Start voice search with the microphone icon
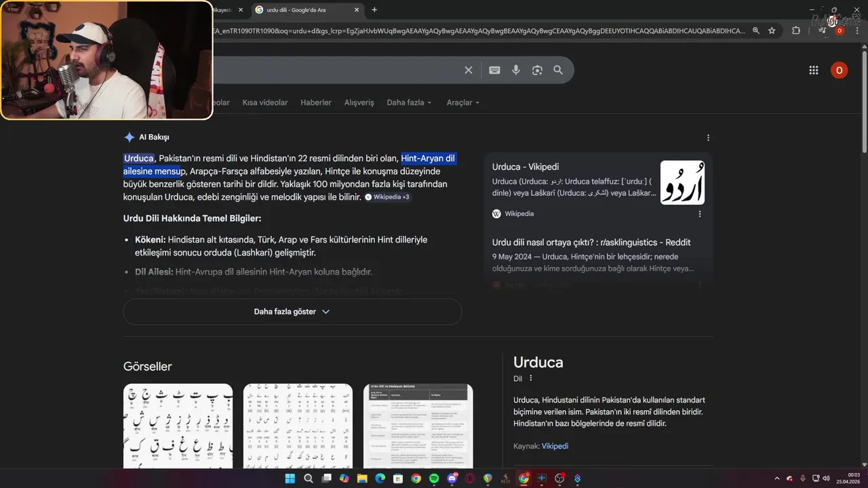Viewport: 868px width, 488px height. pos(516,70)
